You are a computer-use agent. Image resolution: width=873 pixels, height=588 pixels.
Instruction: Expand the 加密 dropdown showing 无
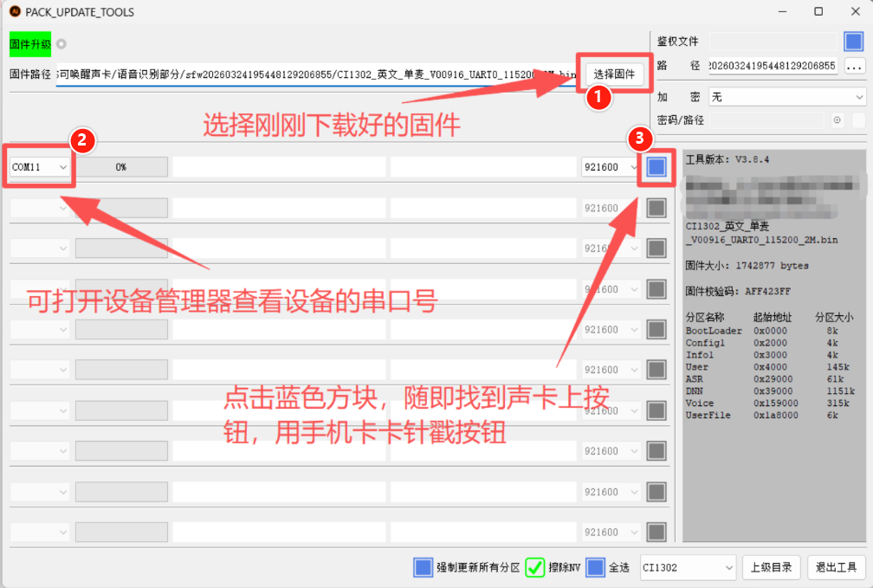pyautogui.click(x=787, y=97)
